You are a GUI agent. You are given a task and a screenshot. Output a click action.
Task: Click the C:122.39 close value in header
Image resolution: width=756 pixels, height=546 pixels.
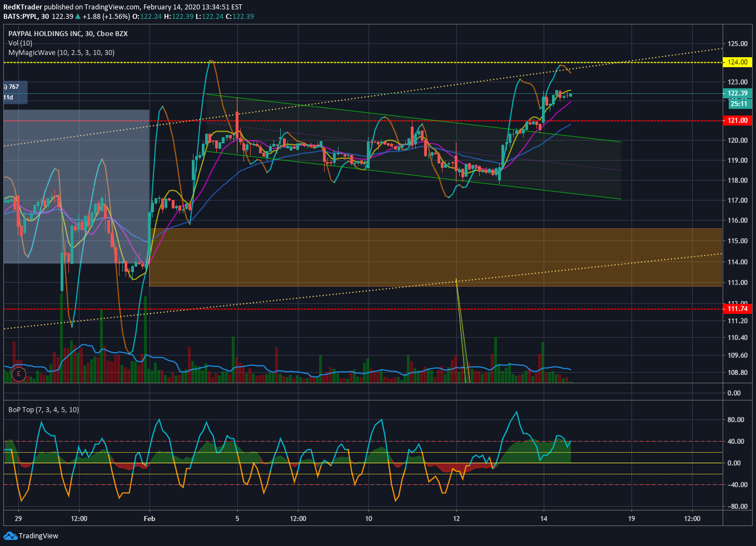pos(240,16)
